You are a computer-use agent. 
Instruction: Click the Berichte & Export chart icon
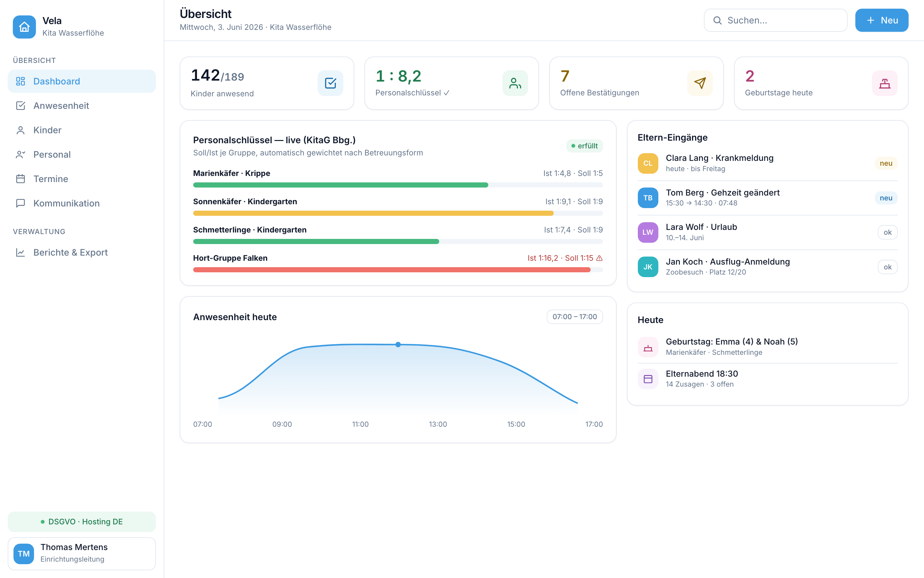coord(21,252)
